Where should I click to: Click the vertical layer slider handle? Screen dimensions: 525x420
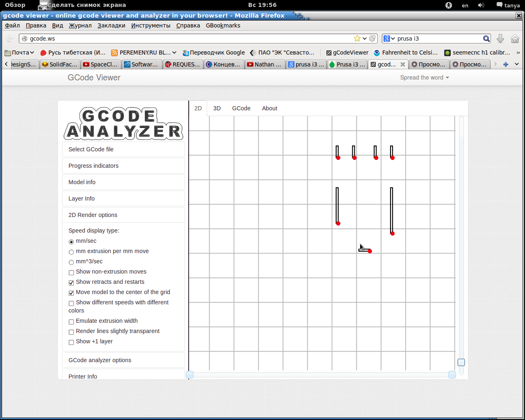click(x=461, y=362)
